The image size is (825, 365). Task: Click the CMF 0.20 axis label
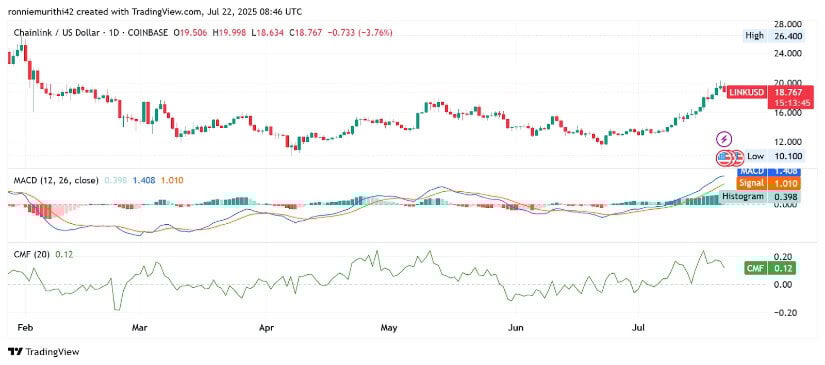click(x=782, y=256)
